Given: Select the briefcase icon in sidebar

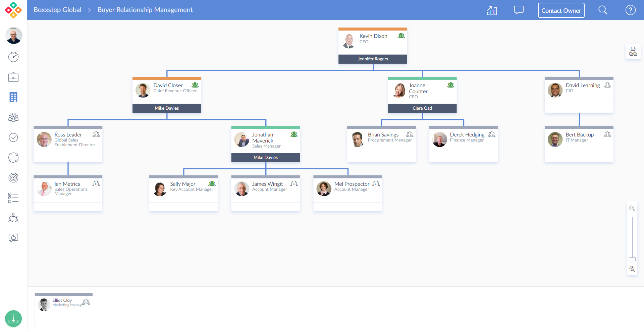Looking at the screenshot, I should coord(13,77).
